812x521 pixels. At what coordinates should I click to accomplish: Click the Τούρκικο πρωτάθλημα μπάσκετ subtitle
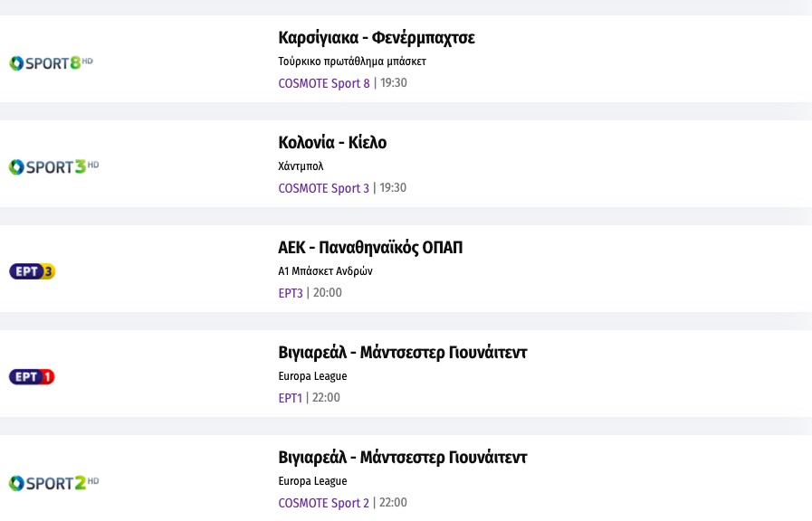click(x=351, y=62)
